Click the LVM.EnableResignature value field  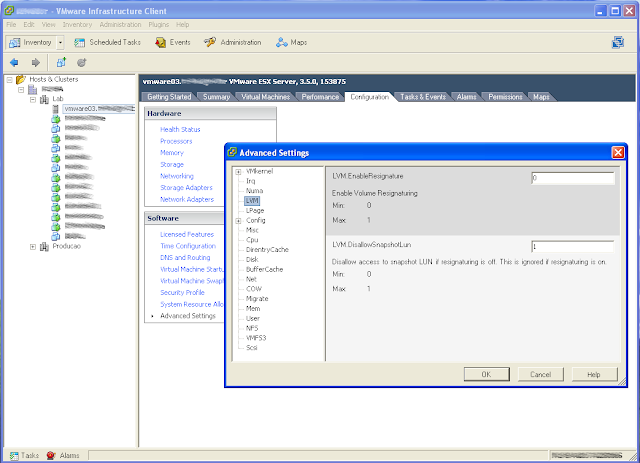573,178
